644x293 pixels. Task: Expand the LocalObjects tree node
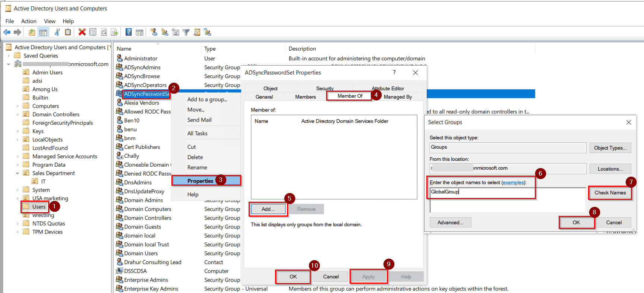tap(18, 139)
